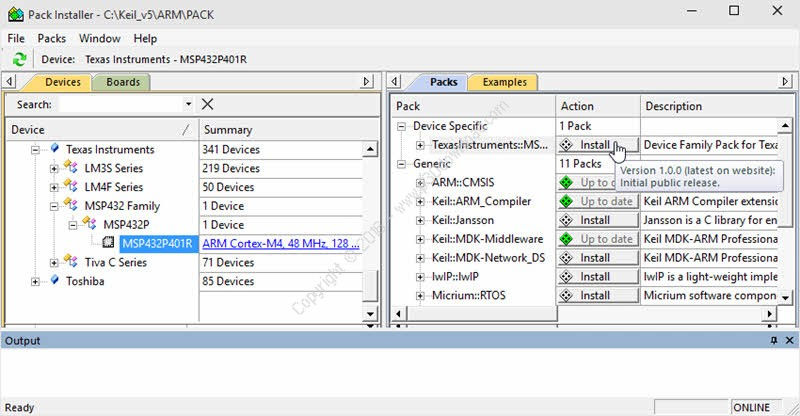The width and height of the screenshot is (800, 416).
Task: Expand the Keil::MDK-Middleware pack entry
Action: pos(420,239)
